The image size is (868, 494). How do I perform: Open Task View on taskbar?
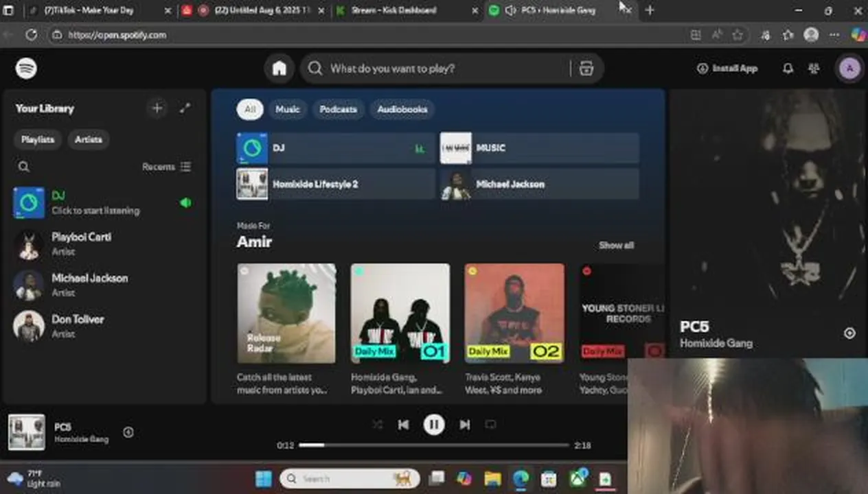436,479
